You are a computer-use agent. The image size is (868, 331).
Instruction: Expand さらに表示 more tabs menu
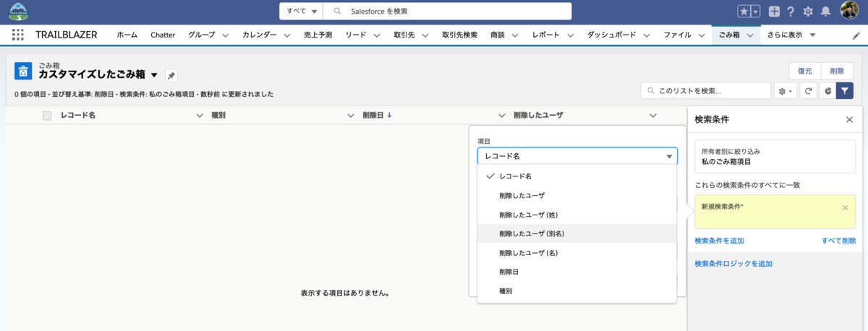(791, 35)
